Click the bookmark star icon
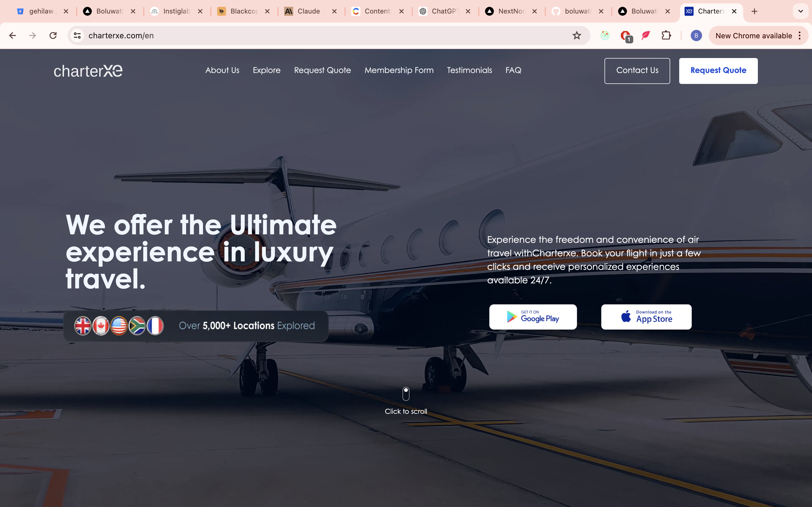 tap(577, 35)
